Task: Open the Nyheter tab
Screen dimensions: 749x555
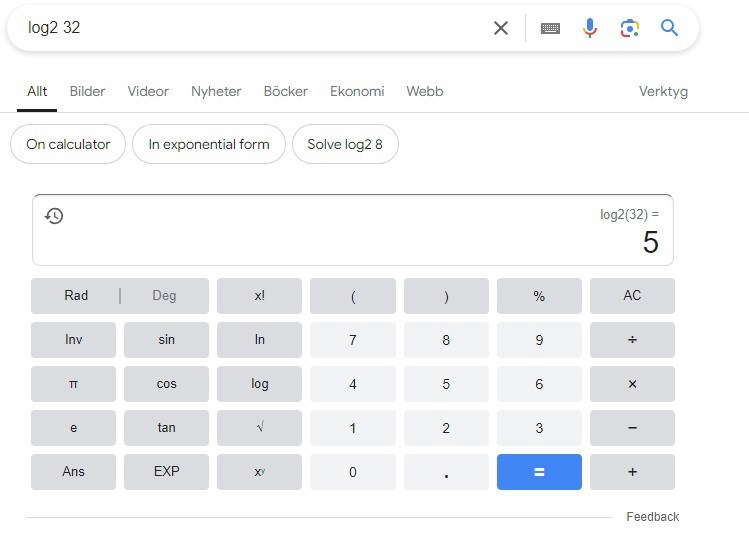Action: 216,91
